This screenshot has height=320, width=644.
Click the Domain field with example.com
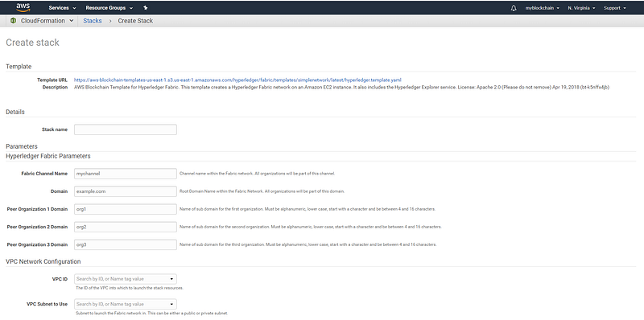126,191
